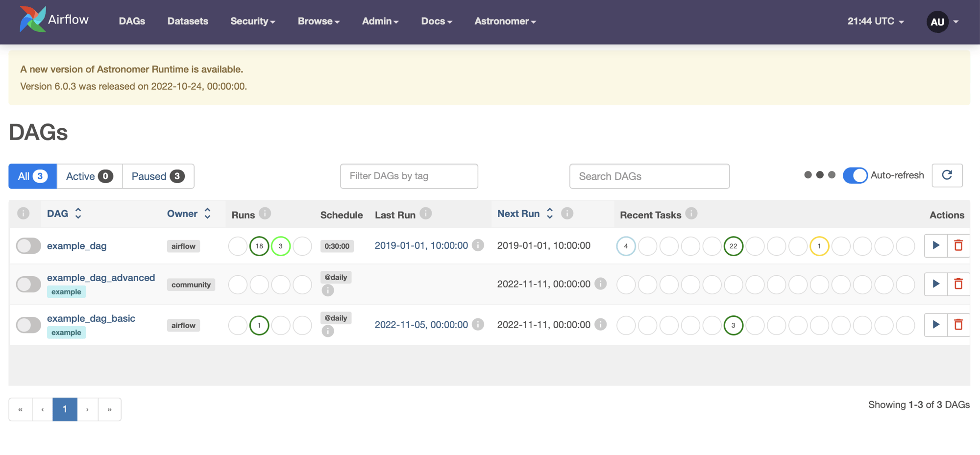
Task: Disable Auto-refresh
Action: tap(856, 175)
